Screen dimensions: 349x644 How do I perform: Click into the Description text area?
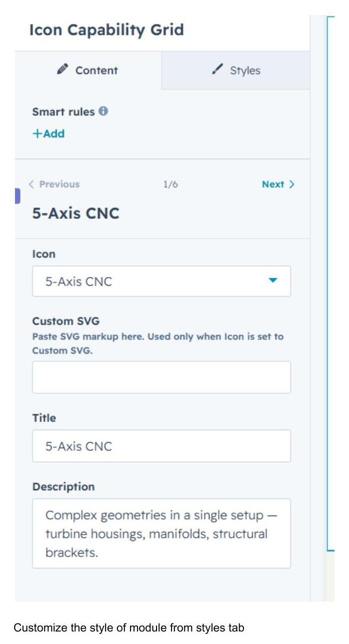click(x=161, y=533)
